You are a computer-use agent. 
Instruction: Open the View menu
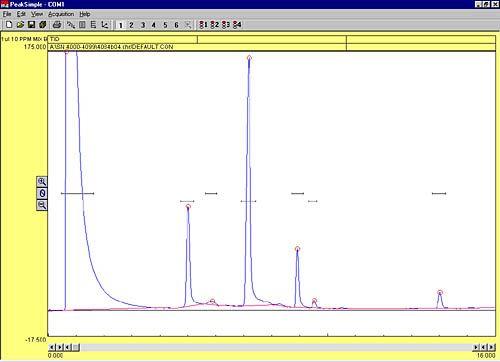[37, 14]
